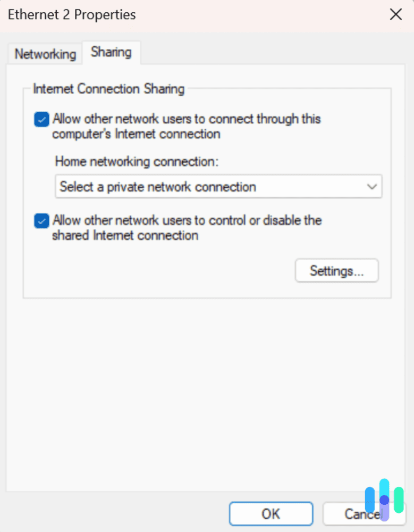Screen dimensions: 414x532
Task: Click the colorful bar-chart watermark logo
Action: (x=384, y=499)
